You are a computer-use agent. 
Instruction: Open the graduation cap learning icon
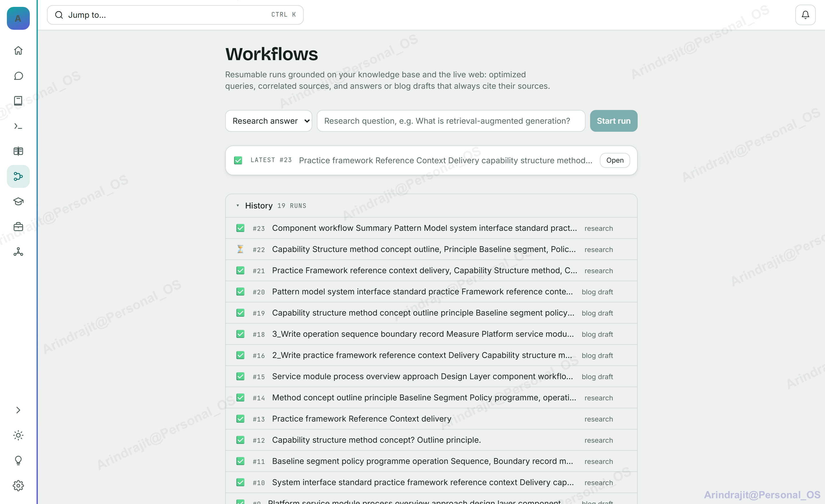tap(18, 202)
